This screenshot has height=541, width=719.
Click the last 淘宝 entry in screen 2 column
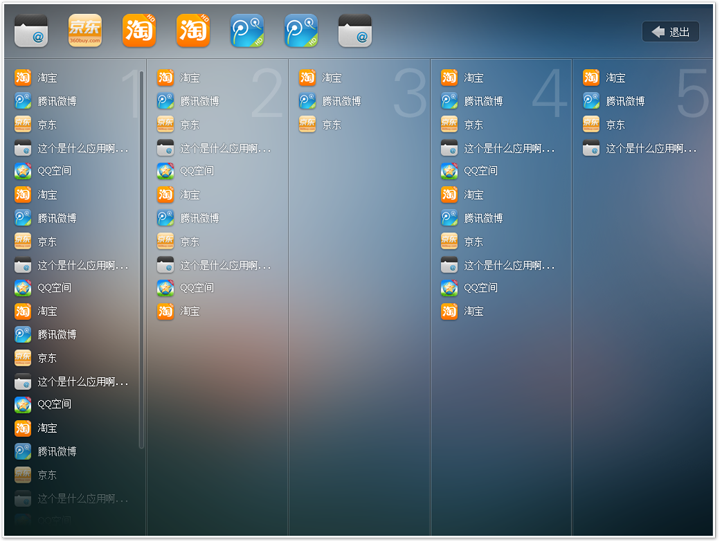pos(179,311)
